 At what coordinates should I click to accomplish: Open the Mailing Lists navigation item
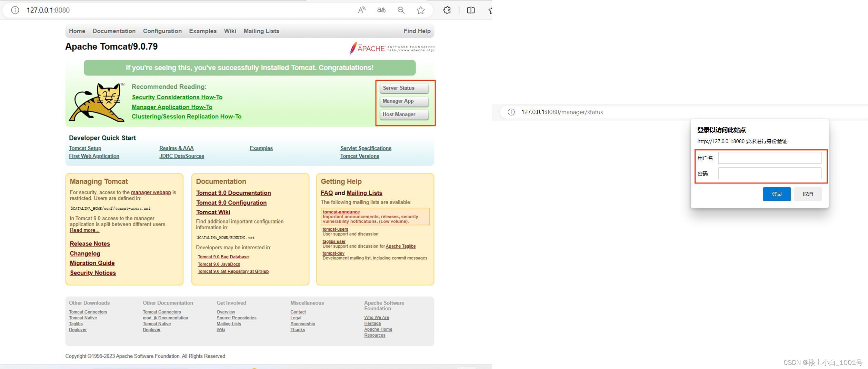[x=261, y=31]
